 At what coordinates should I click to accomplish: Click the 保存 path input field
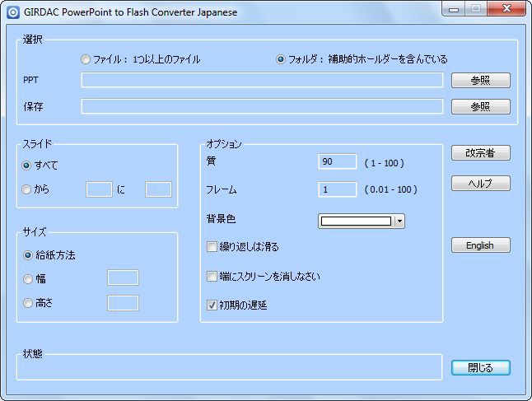(262, 106)
